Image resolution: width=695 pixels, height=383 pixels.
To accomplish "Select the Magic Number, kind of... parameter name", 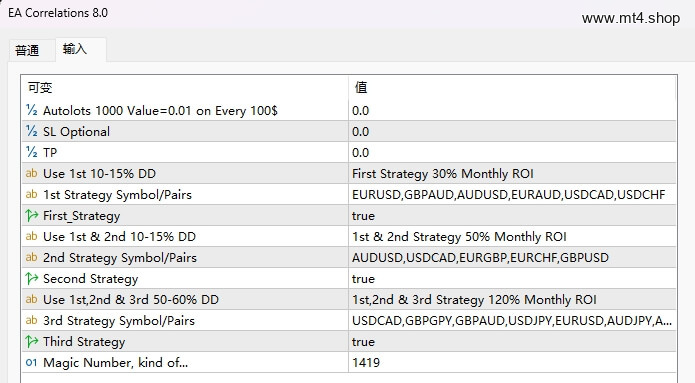I will pos(115,363).
